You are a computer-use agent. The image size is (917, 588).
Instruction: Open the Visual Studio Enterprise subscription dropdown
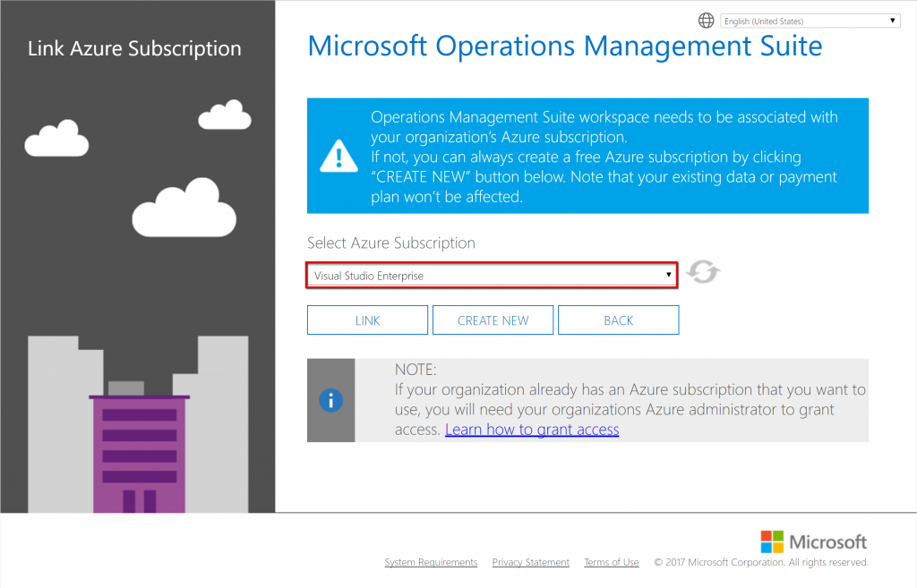[x=492, y=276]
